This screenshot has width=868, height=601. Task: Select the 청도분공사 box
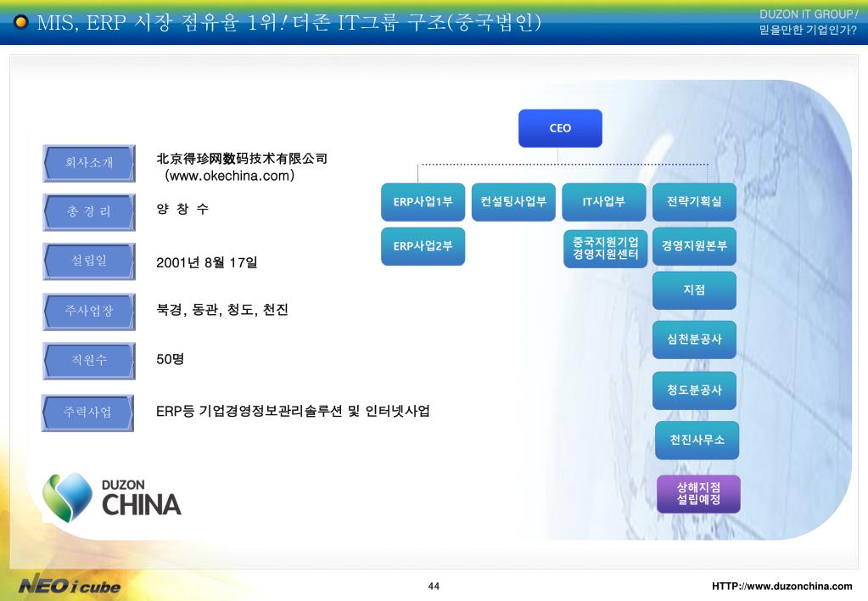[694, 390]
